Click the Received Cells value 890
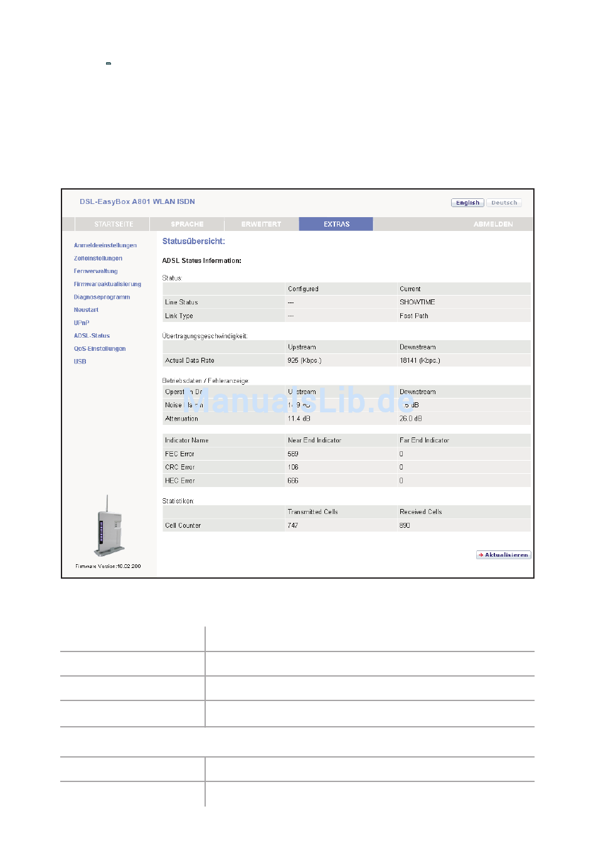The width and height of the screenshot is (596, 868). tap(405, 525)
